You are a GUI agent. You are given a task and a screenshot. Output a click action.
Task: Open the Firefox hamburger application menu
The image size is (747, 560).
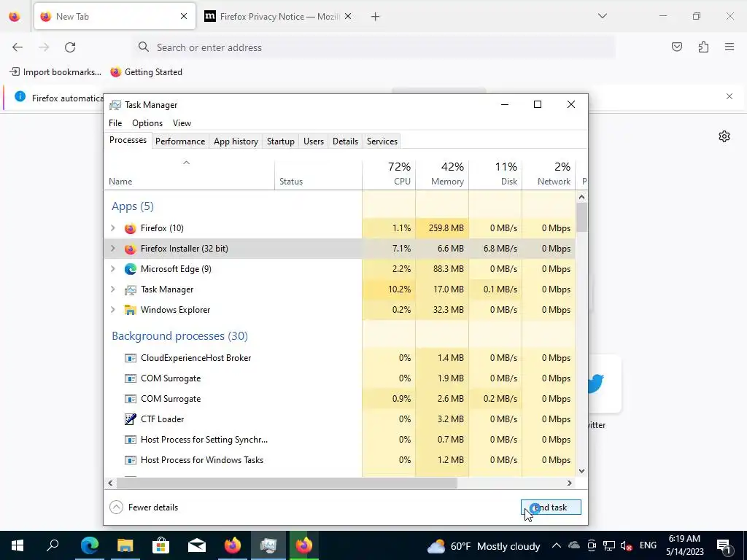[729, 47]
